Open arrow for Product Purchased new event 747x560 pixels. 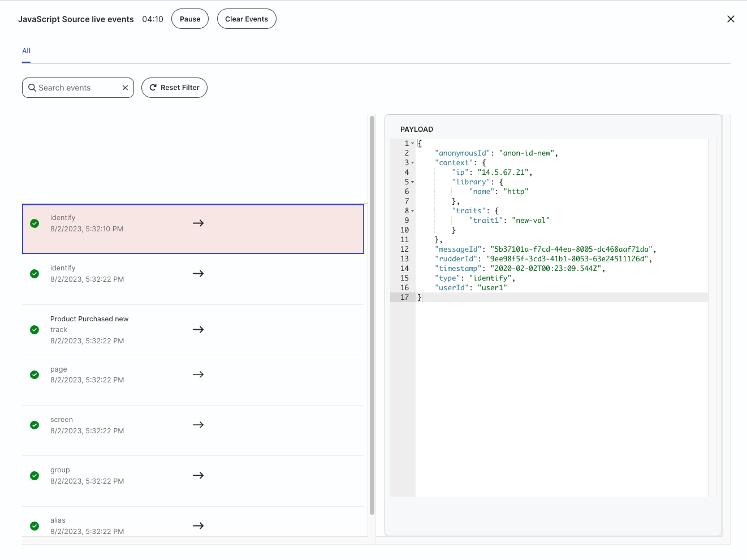click(198, 330)
